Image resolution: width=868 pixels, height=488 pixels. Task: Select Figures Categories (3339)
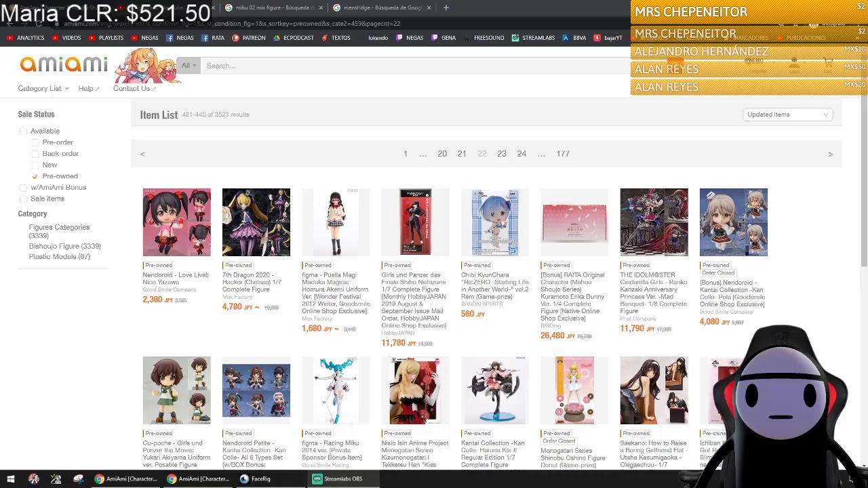coord(59,231)
